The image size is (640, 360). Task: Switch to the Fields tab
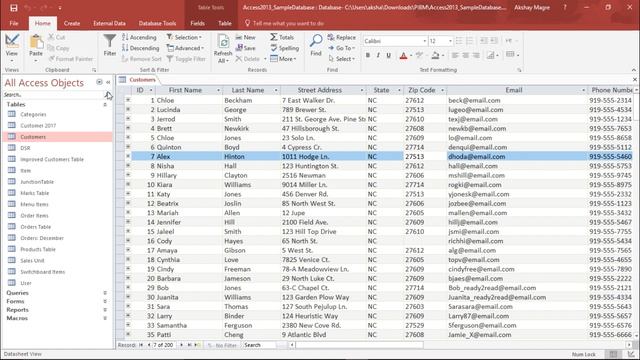198,23
